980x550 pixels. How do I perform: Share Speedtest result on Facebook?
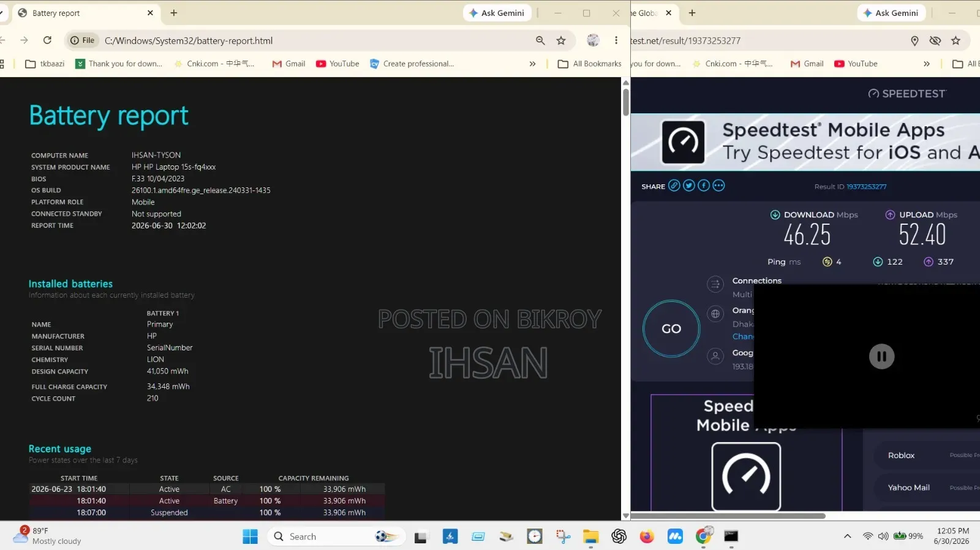pos(704,186)
